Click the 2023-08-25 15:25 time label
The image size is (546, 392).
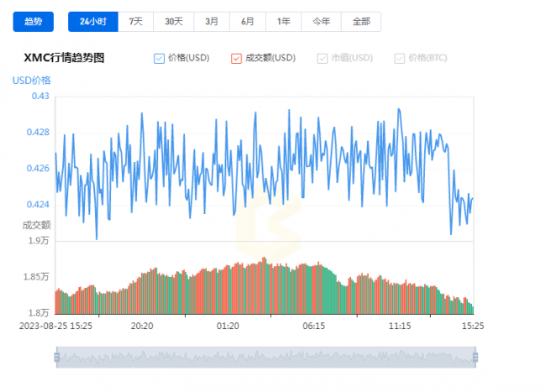click(55, 326)
